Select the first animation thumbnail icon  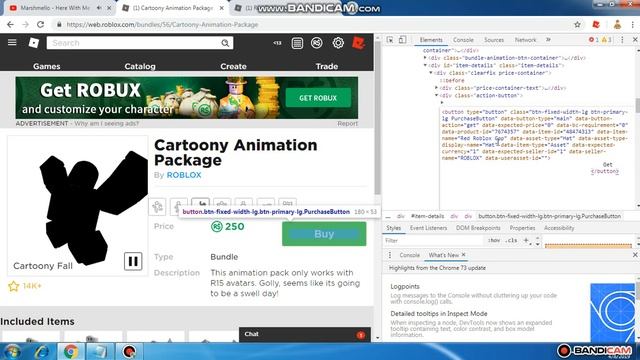pyautogui.click(x=158, y=207)
